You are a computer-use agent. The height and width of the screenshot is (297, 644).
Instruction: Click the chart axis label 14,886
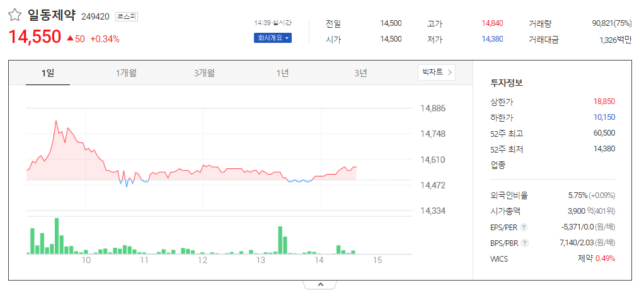pos(433,108)
